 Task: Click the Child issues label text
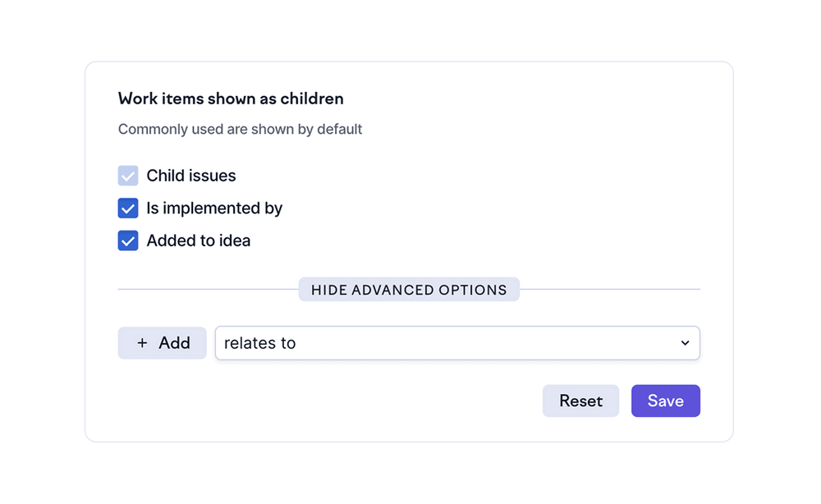click(191, 176)
